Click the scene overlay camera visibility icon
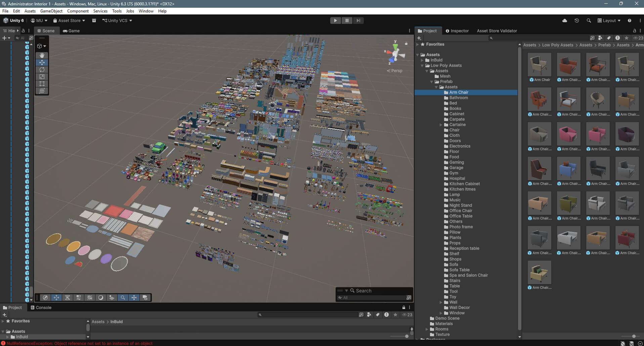The height and width of the screenshot is (346, 644). tap(145, 298)
